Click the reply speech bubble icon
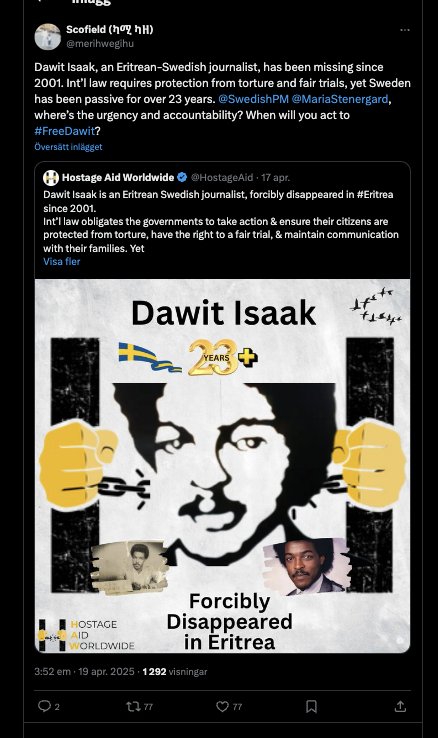The height and width of the screenshot is (738, 438). 44,706
